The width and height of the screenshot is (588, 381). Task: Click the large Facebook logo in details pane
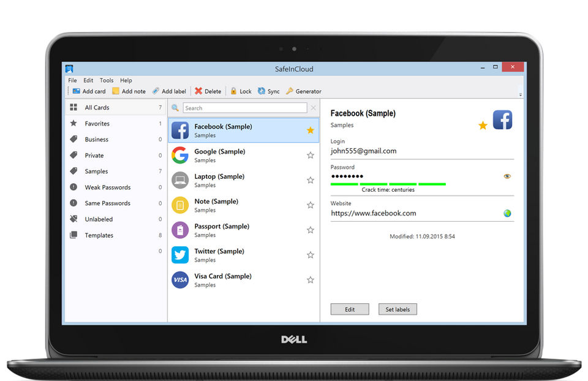(502, 119)
